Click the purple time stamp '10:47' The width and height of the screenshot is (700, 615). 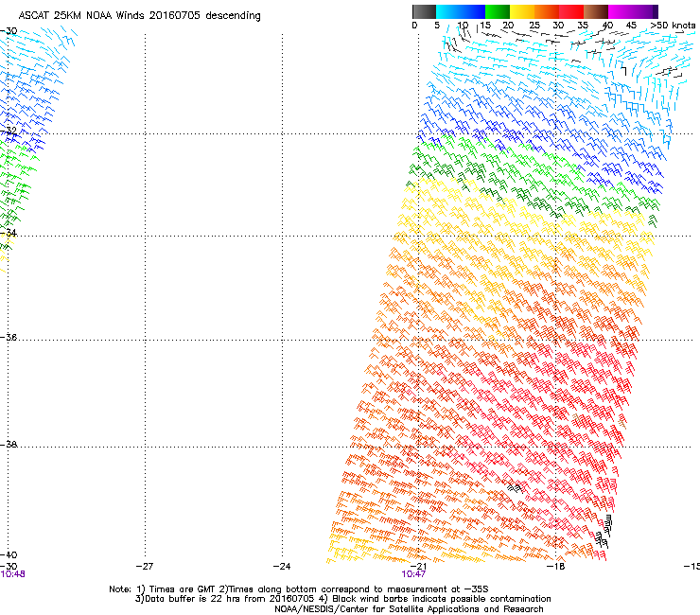413,574
